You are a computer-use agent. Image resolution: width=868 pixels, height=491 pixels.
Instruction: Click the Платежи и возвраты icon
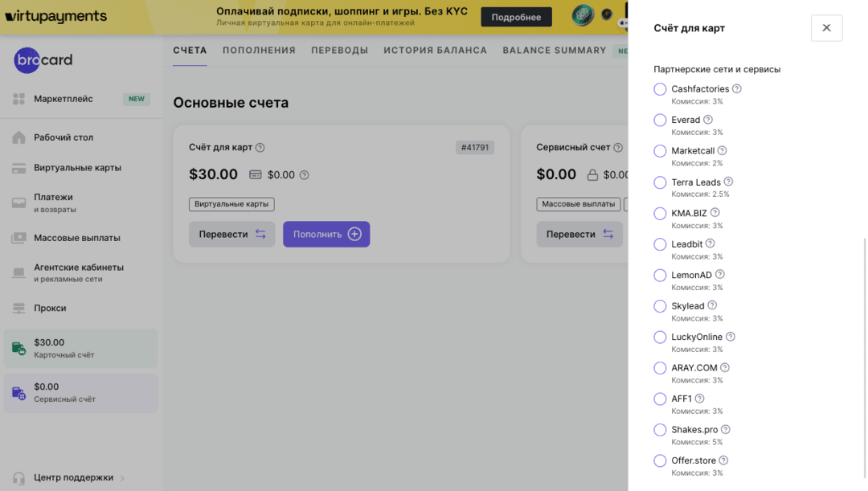18,203
